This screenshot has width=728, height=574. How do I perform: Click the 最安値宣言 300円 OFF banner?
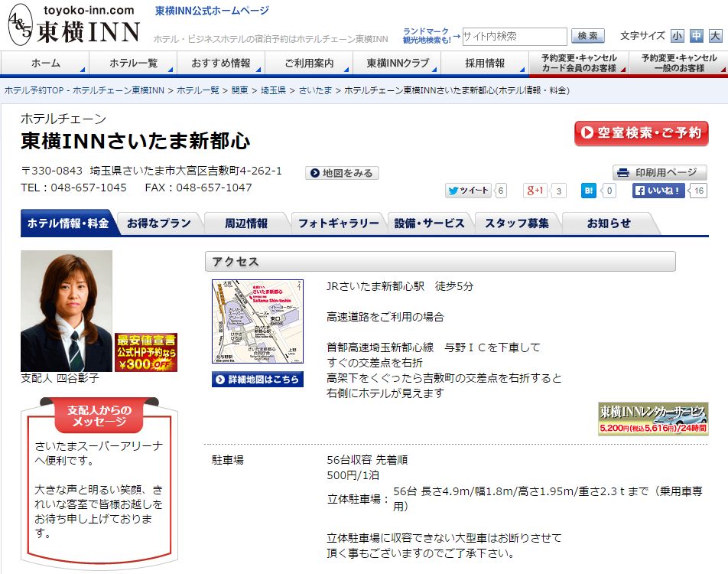[x=146, y=352]
